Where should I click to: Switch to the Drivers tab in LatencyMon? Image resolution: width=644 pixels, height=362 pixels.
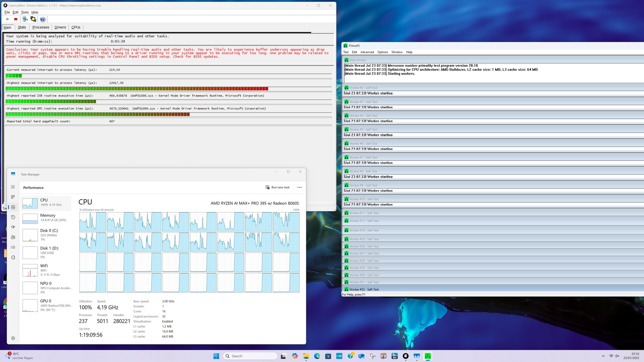point(60,27)
